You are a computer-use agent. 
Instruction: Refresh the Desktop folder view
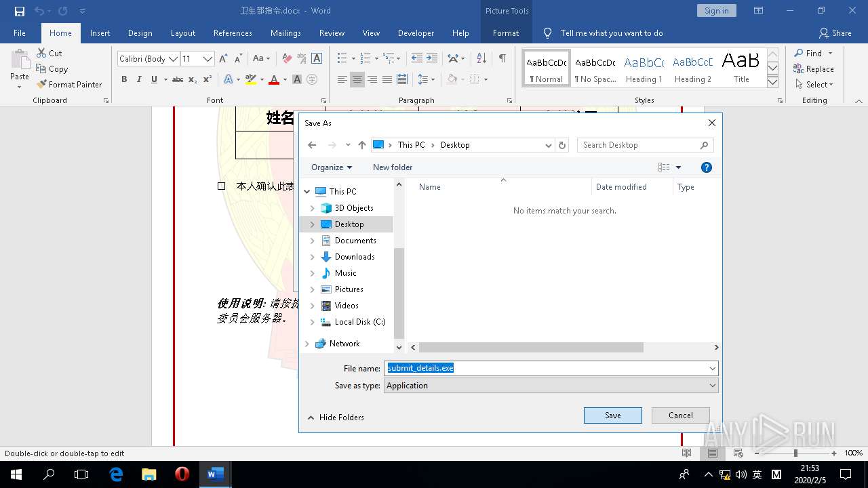(x=562, y=145)
